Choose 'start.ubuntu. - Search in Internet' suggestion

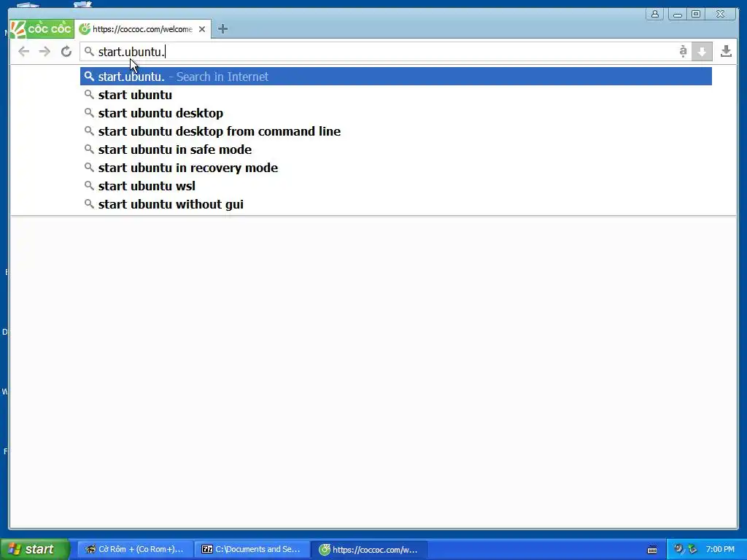point(396,77)
